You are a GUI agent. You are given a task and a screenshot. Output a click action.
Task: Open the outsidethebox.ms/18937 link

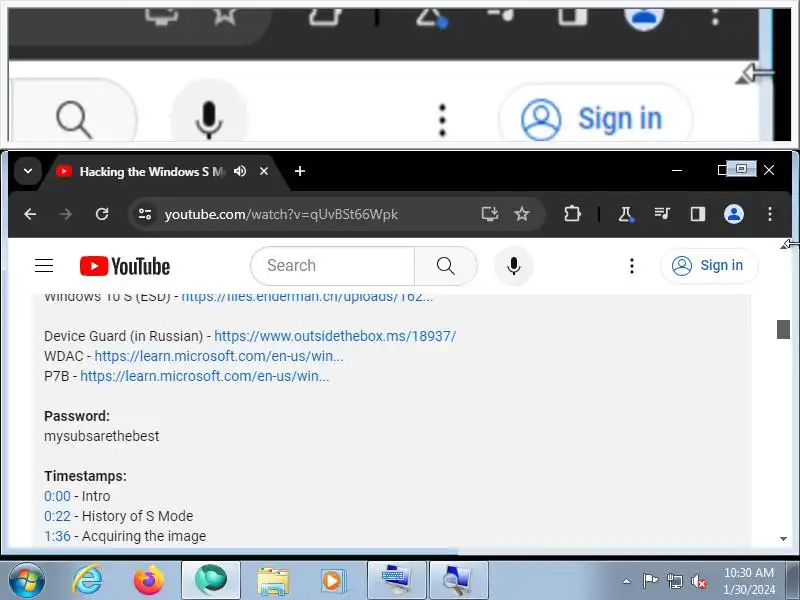point(335,336)
